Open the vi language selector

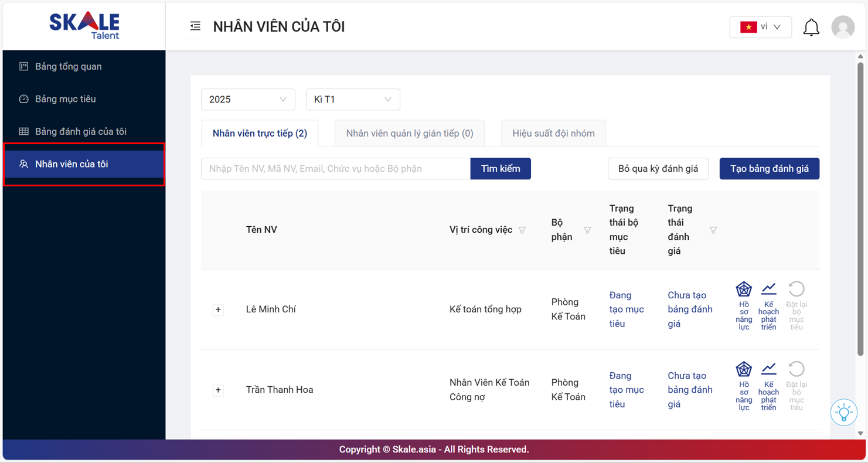tap(760, 27)
